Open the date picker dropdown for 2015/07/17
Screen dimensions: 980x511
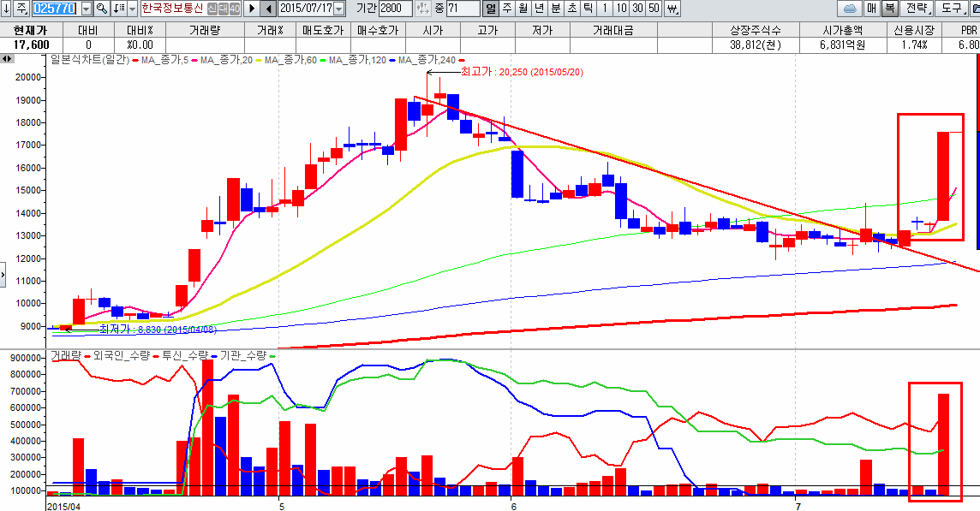339,9
